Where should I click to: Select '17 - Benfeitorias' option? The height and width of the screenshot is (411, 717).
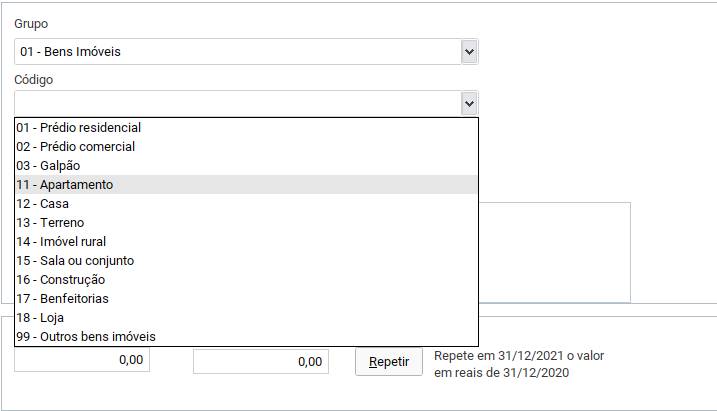coord(62,299)
